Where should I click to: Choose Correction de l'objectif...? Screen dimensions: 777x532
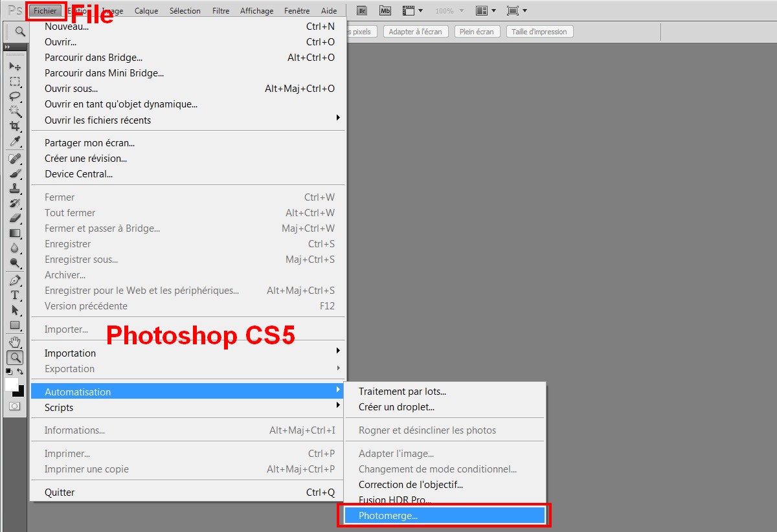[444, 484]
